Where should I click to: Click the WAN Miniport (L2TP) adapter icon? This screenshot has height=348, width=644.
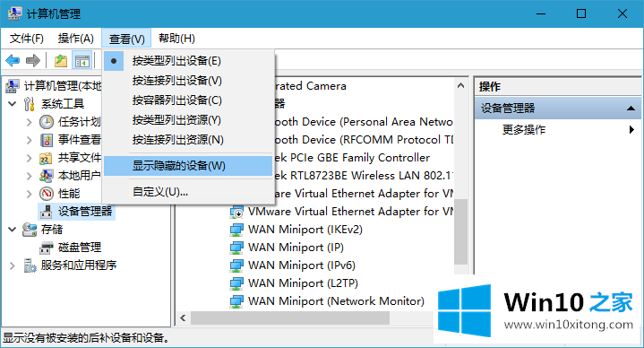pyautogui.click(x=236, y=283)
